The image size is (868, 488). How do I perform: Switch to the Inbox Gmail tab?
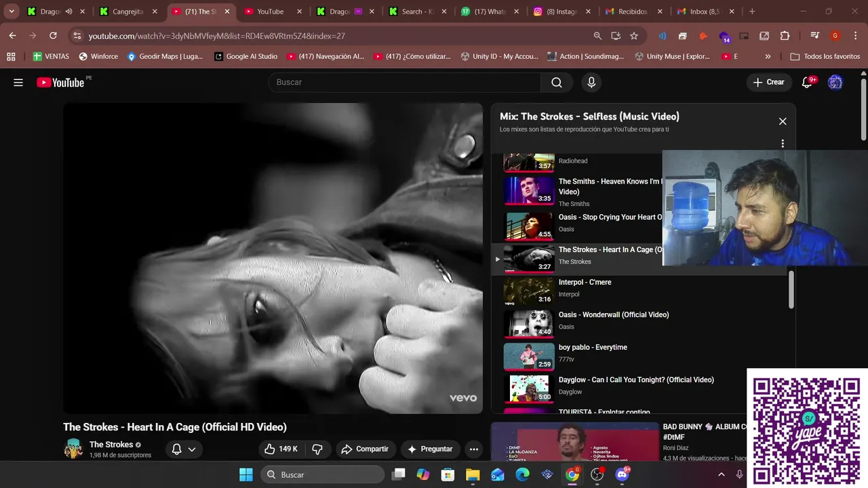tap(705, 12)
